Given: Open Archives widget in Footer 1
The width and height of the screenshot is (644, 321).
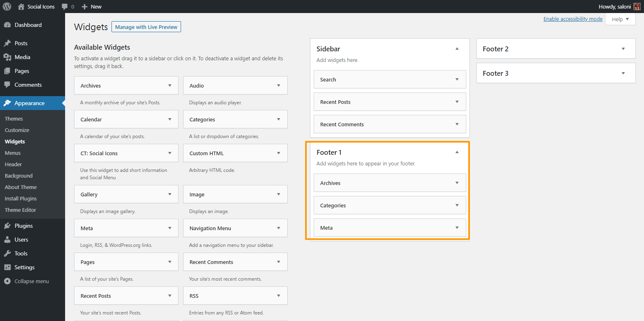Looking at the screenshot, I should (x=390, y=183).
